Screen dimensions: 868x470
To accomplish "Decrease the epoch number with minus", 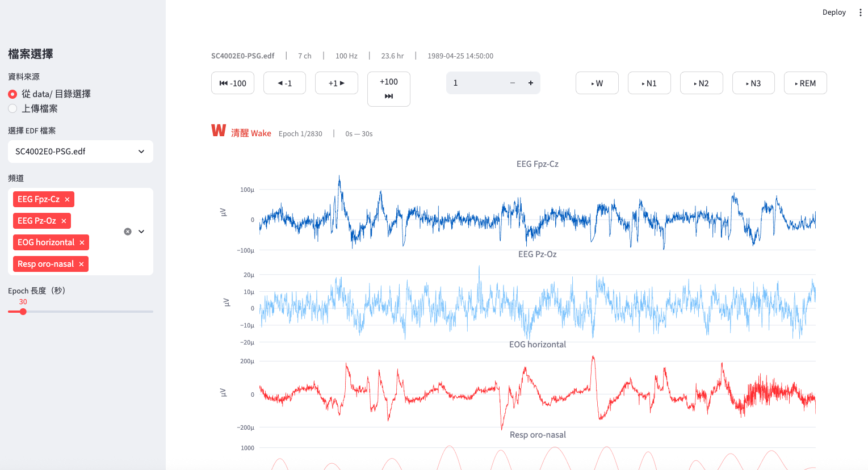I will tap(513, 83).
